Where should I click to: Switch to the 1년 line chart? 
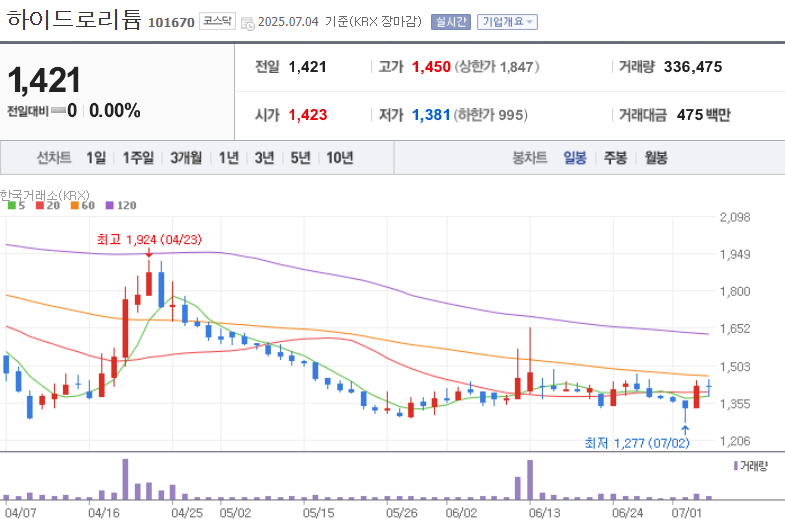229,158
